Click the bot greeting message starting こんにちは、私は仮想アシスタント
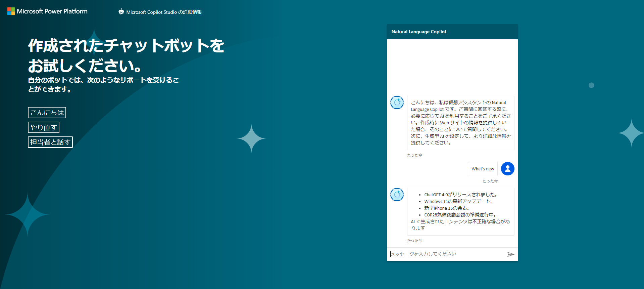Image resolution: width=644 pixels, height=289 pixels. pos(461,123)
